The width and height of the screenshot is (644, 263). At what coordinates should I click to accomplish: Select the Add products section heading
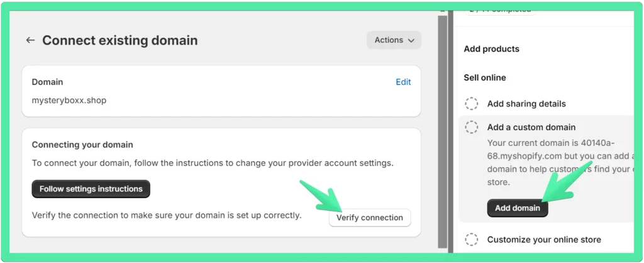pos(491,49)
